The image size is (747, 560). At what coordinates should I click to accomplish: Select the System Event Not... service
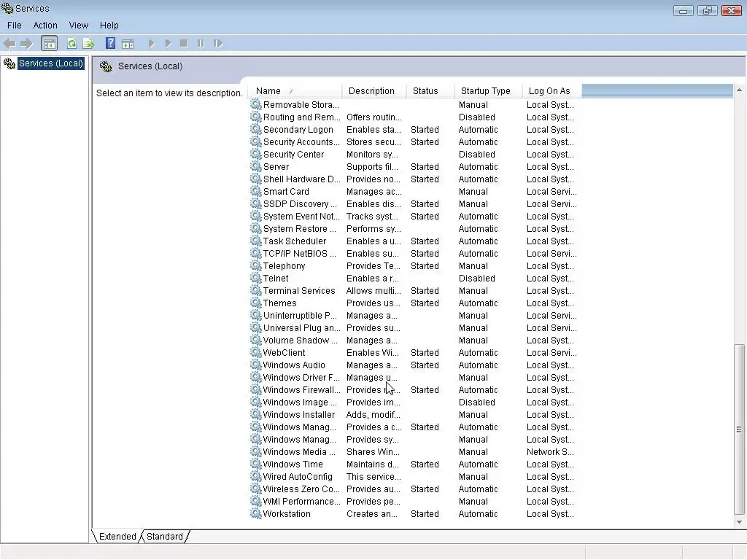point(301,216)
